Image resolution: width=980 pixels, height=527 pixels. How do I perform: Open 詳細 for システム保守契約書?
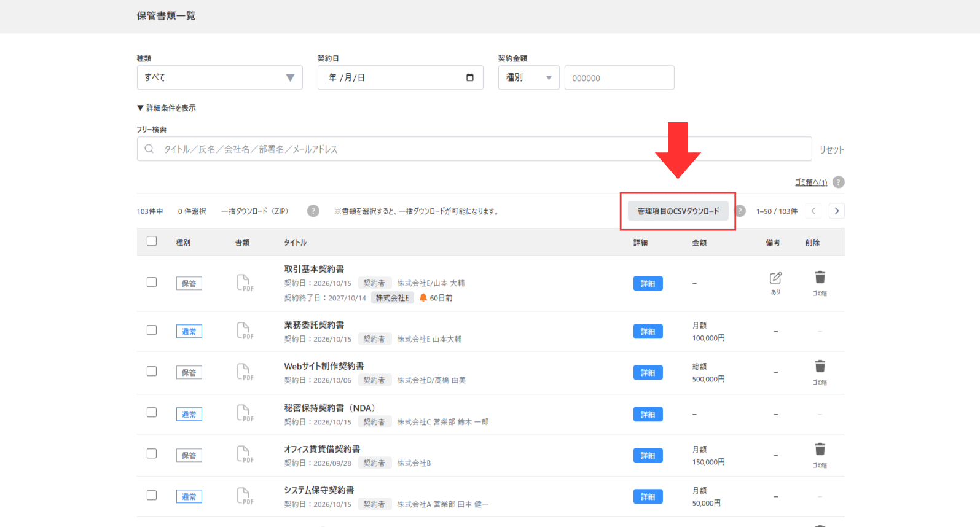coord(648,496)
